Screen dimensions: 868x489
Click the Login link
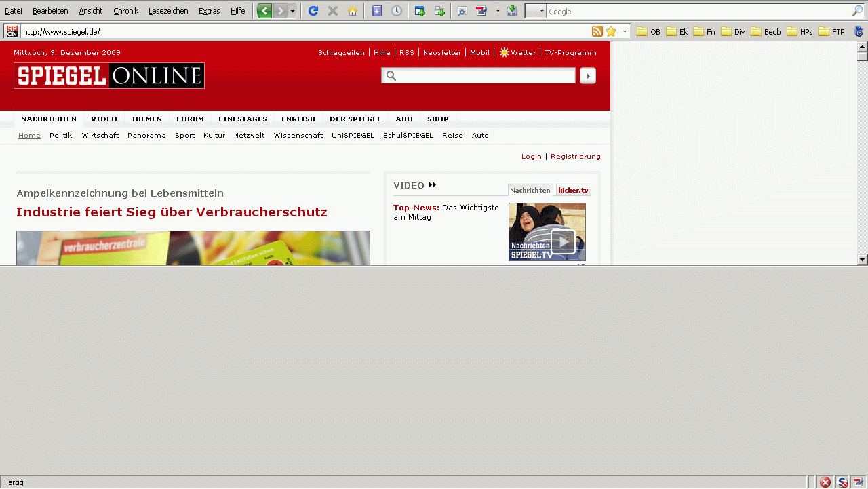pos(532,157)
